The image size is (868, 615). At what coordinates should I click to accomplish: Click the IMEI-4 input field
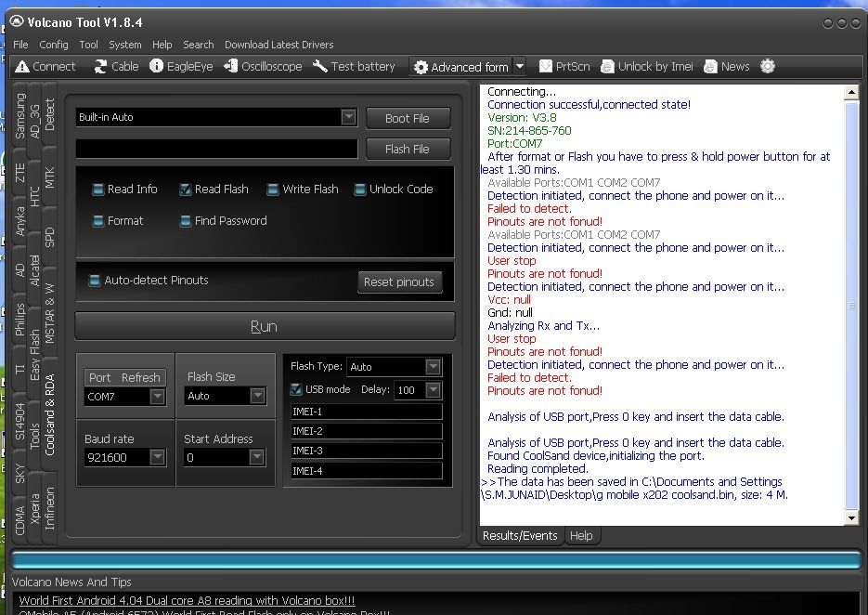(367, 471)
